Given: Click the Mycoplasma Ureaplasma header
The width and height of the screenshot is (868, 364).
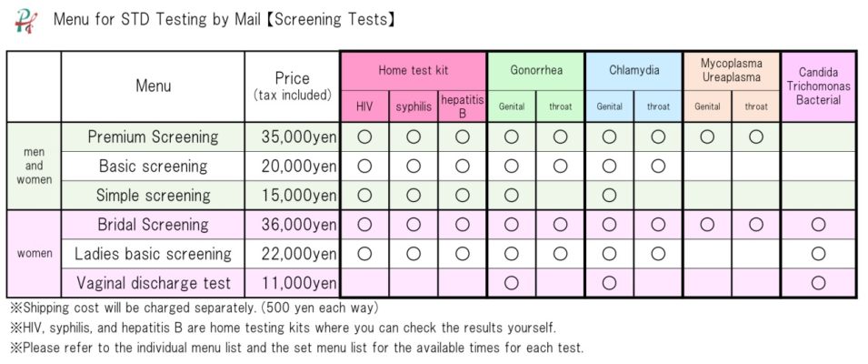Looking at the screenshot, I should [732, 71].
